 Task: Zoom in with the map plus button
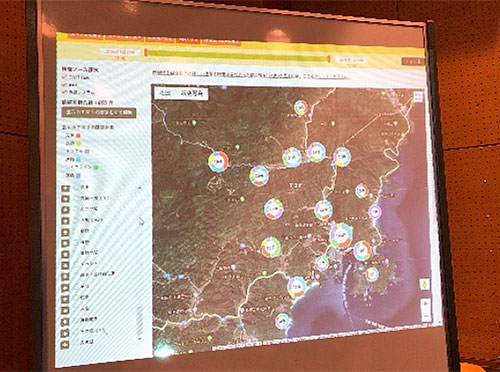pyautogui.click(x=426, y=305)
